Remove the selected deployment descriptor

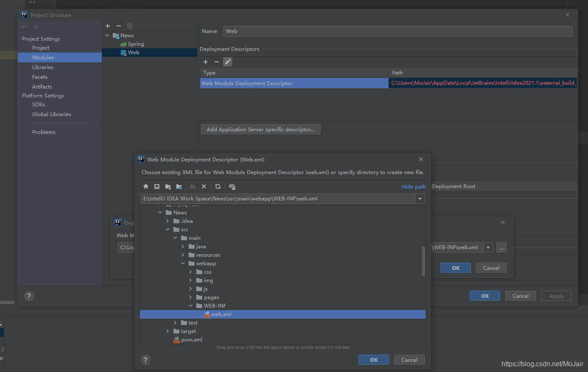point(217,62)
